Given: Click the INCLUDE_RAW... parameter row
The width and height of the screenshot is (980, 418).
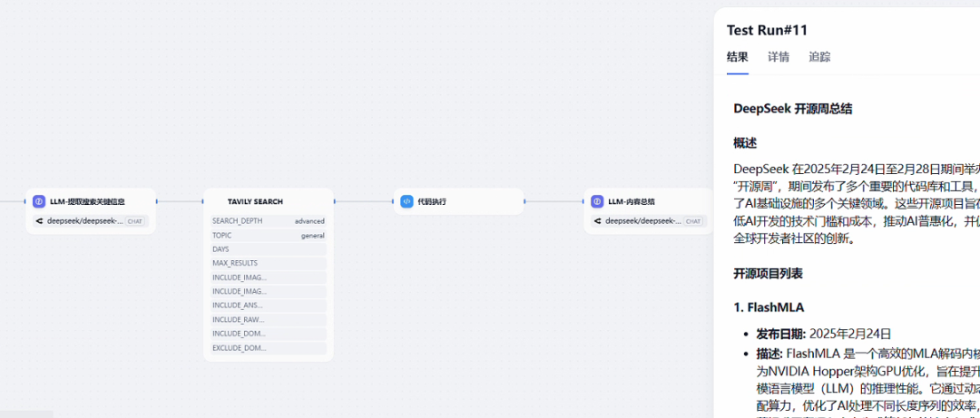Looking at the screenshot, I should 268,319.
